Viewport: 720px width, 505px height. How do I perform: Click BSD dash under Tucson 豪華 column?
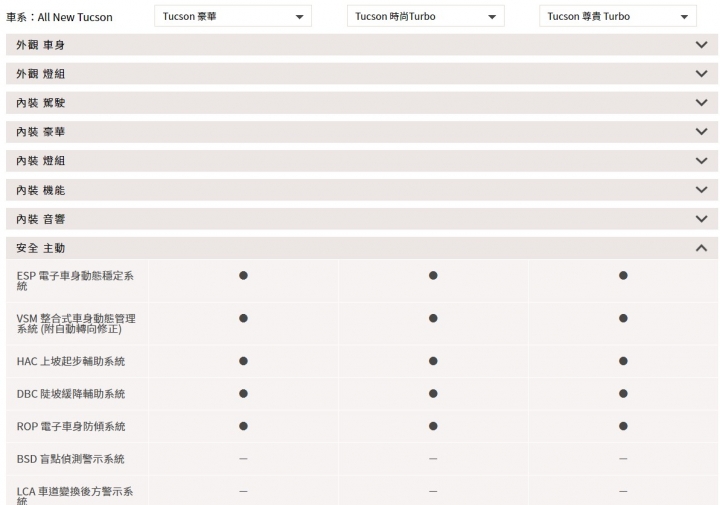[243, 459]
